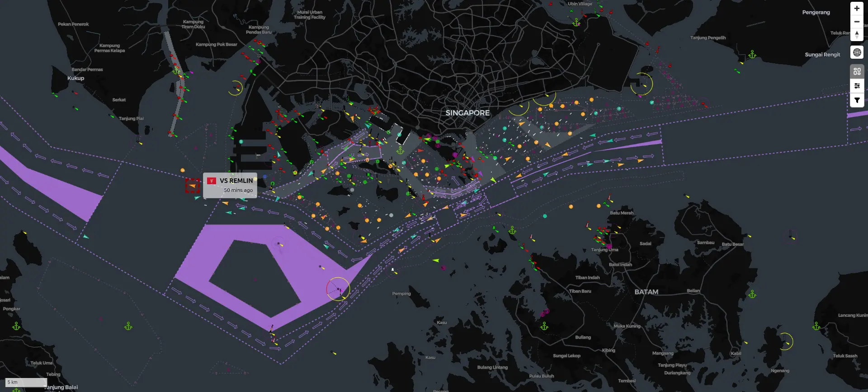Click the Tanjung Balai label

pyautogui.click(x=61, y=387)
